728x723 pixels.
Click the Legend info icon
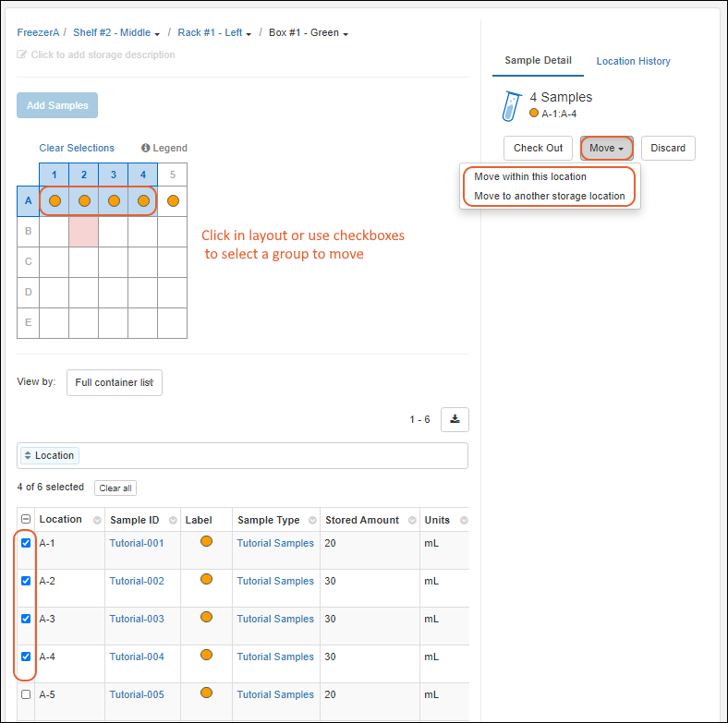(146, 148)
